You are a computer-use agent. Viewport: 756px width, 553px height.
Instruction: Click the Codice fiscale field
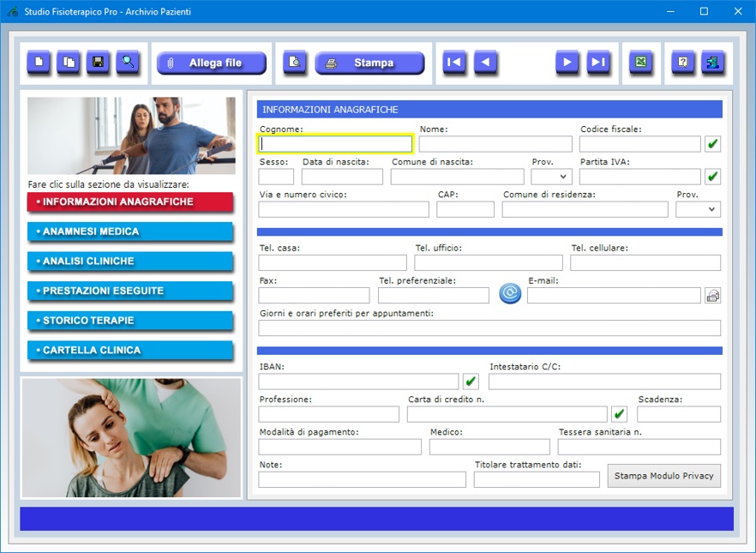(x=639, y=144)
